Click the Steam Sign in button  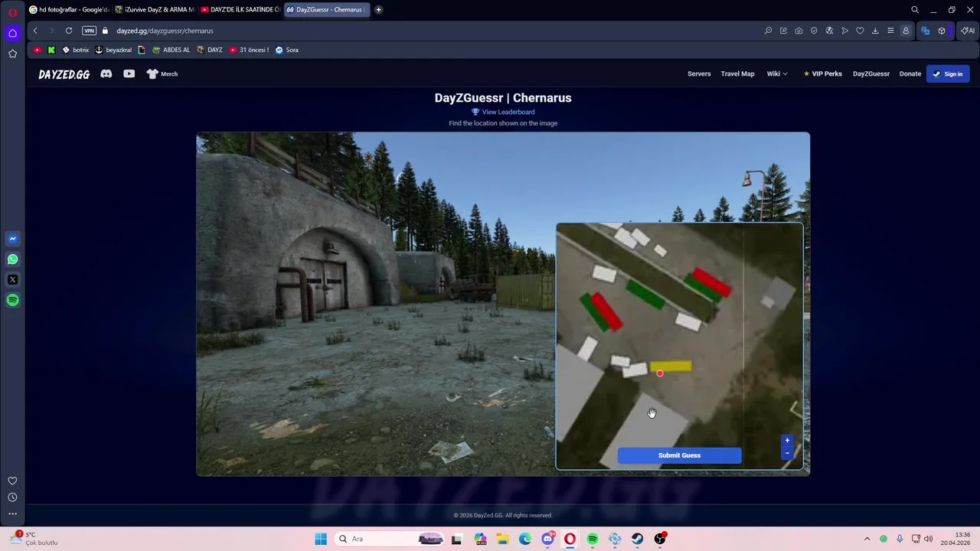coord(948,73)
